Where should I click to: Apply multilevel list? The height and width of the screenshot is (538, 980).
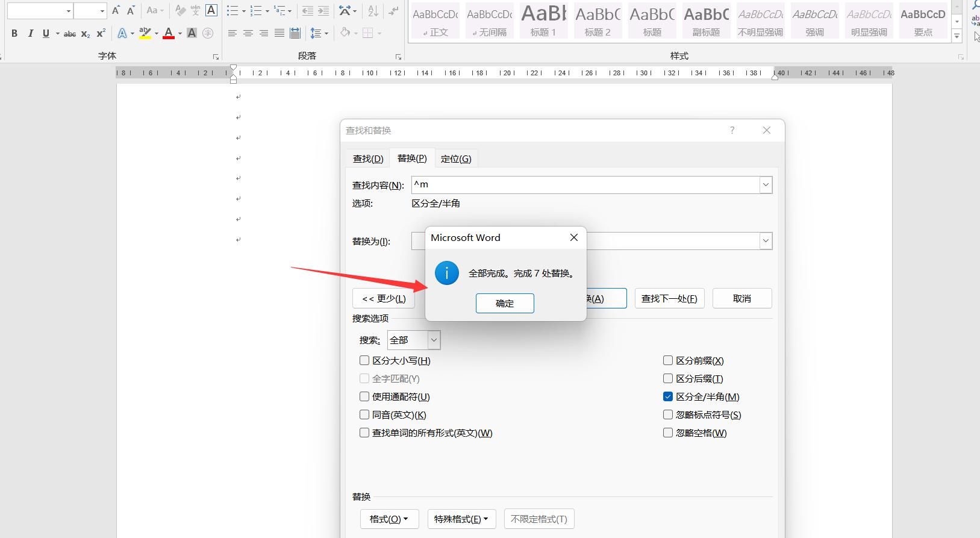pos(279,11)
